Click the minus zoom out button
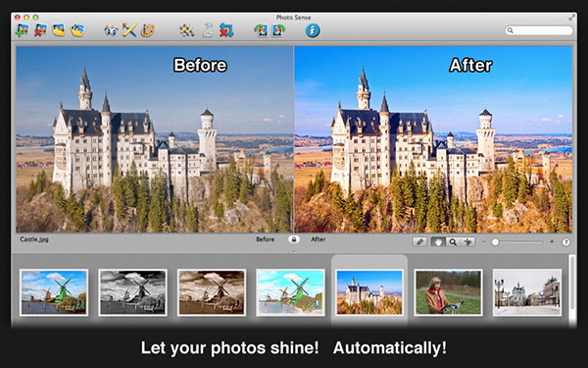Viewport: 588px width, 368px height. point(484,242)
